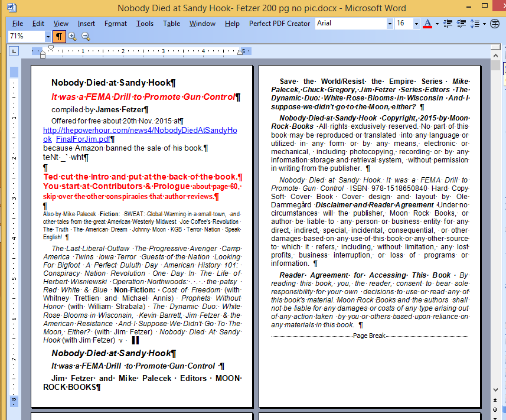The width and height of the screenshot is (506, 420).
Task: Click 'compiled by James Fetzer' line
Action: tap(97, 110)
